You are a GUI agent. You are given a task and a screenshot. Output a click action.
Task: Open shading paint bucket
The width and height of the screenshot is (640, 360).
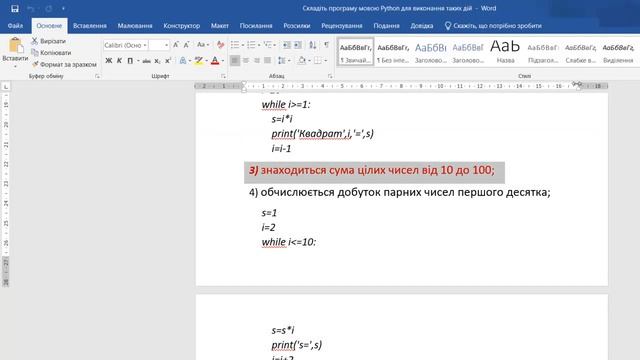(302, 61)
